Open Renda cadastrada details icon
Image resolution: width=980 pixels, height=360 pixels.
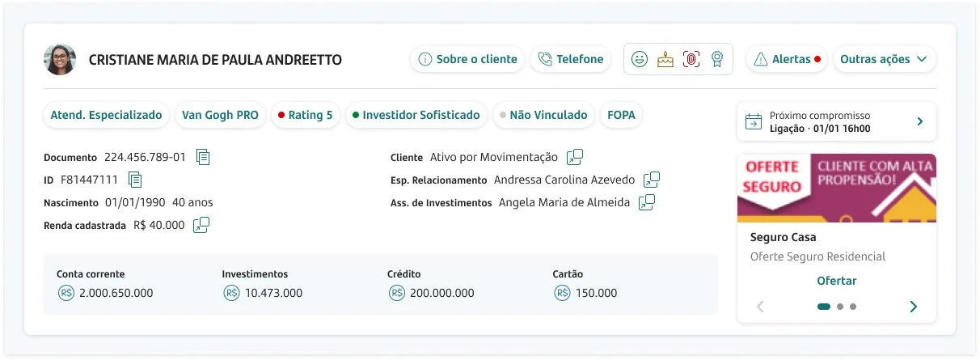coord(201,225)
